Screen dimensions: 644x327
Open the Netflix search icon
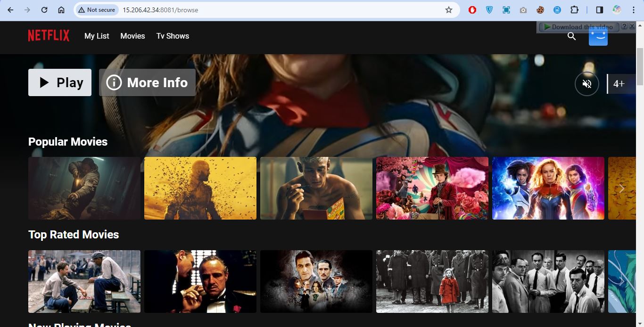[571, 36]
